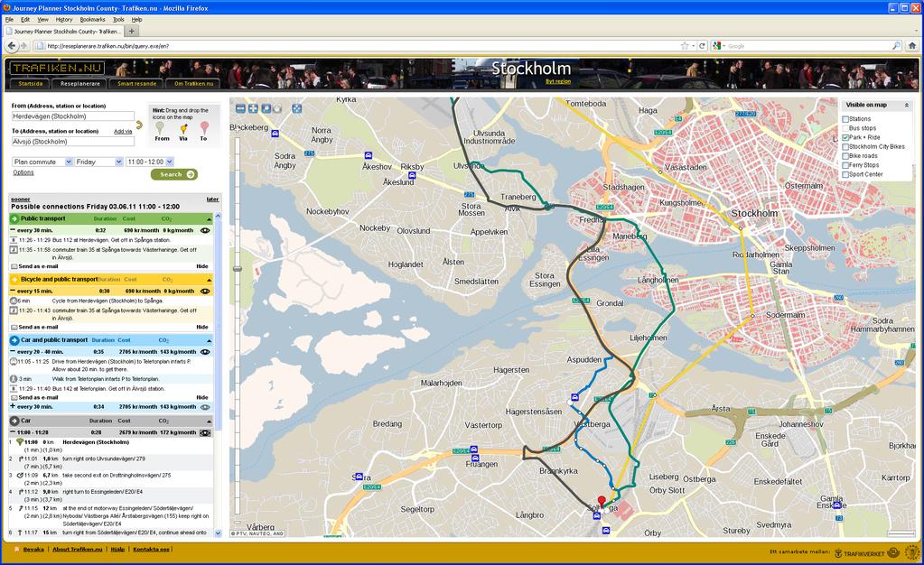924x565 pixels.
Task: Click the To pin icon in hint box
Action: click(x=204, y=128)
